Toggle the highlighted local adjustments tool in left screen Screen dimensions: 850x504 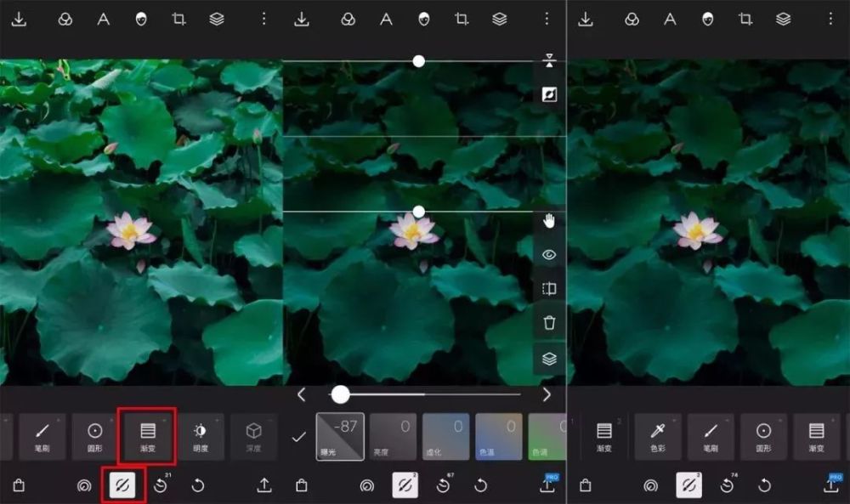[122, 485]
